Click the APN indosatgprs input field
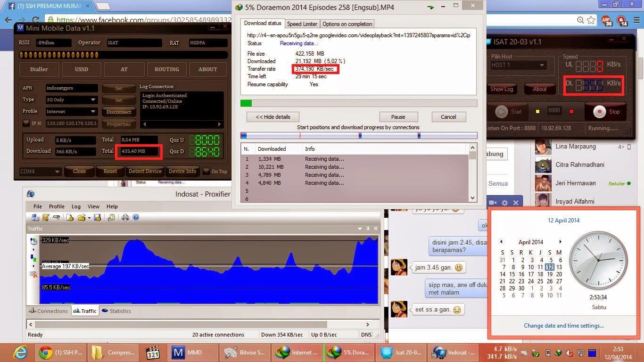This screenshot has width=644, height=362. coord(72,88)
